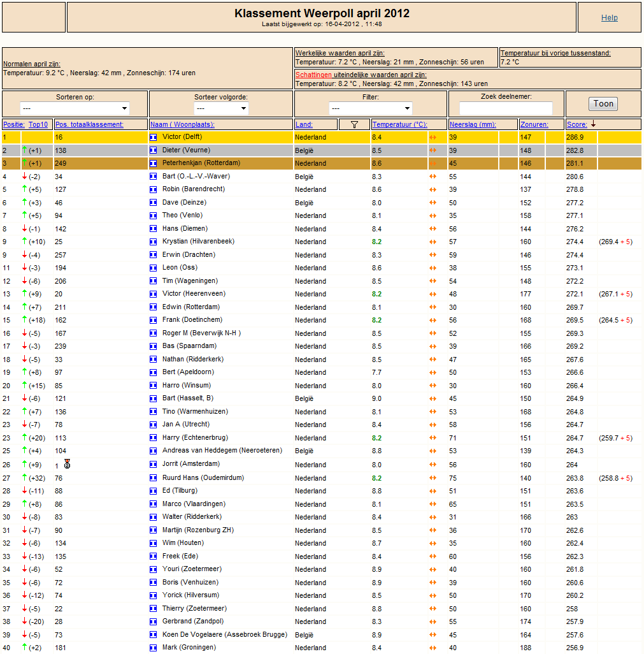Open the Help link
Screen dimensions: 644x654
610,17
